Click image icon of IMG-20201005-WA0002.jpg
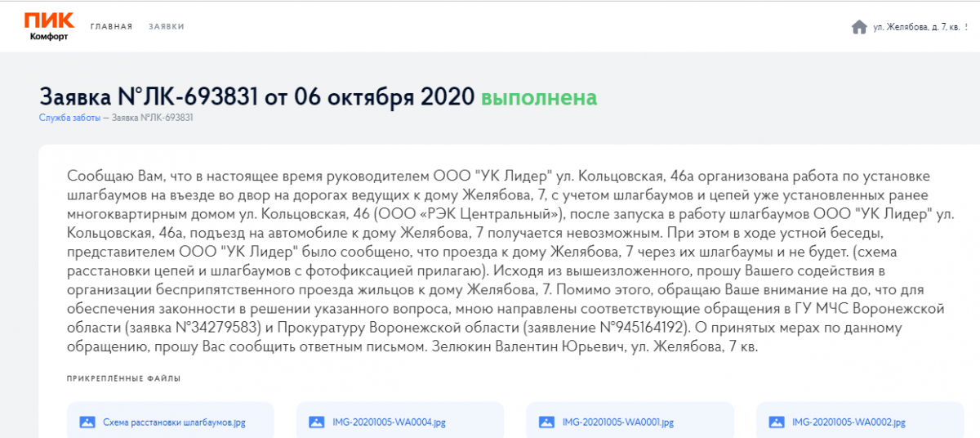The width and height of the screenshot is (980, 438). 777,422
